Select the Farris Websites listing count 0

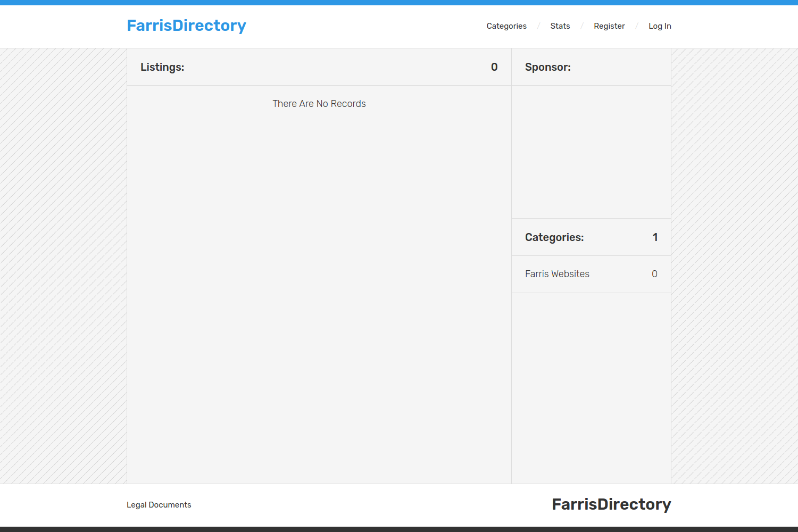654,274
